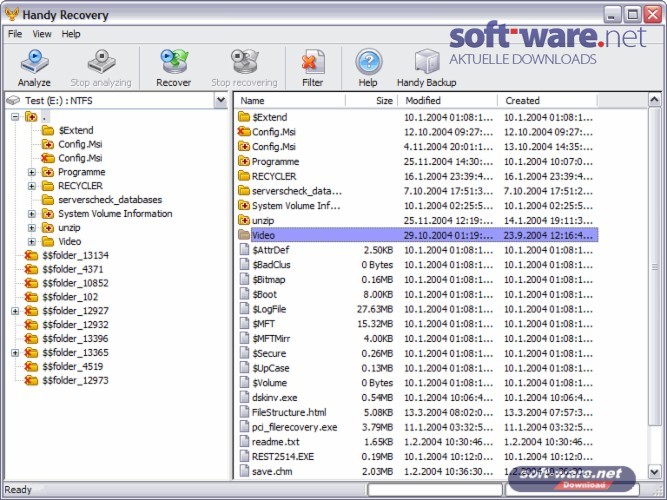Select $Extend in the folder tree
667x500 pixels.
(x=76, y=130)
